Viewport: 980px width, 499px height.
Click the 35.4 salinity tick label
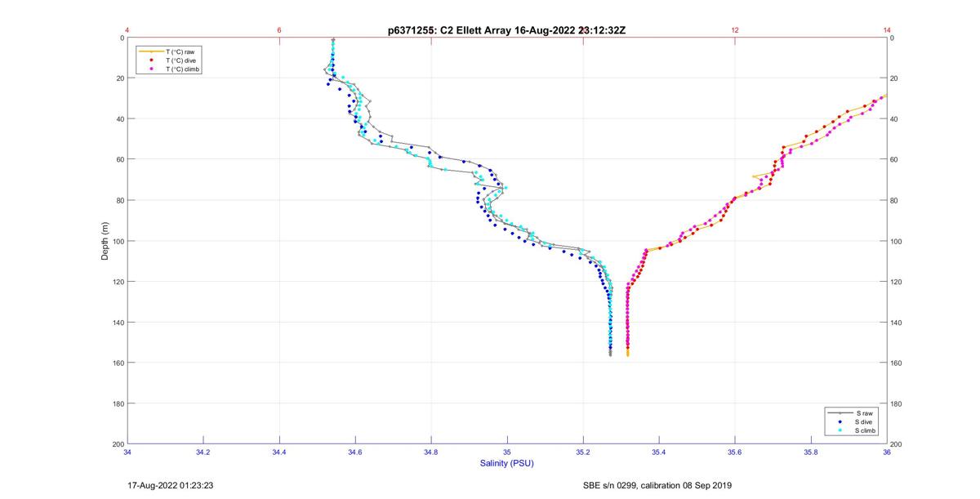[x=658, y=452]
